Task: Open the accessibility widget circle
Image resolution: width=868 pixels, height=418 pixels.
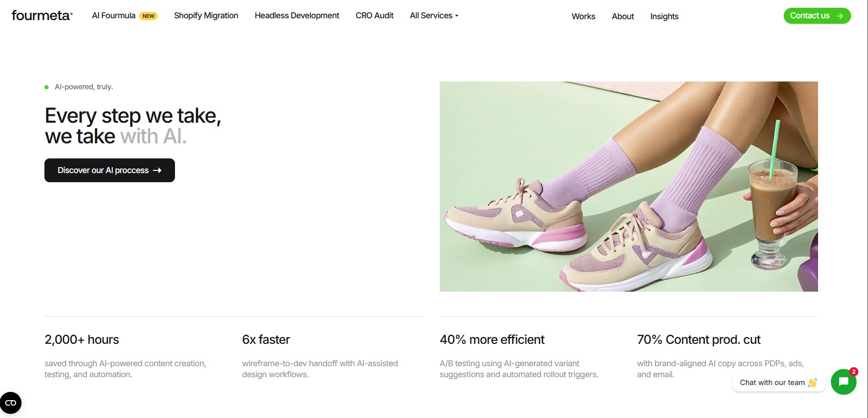Action: coord(11,403)
